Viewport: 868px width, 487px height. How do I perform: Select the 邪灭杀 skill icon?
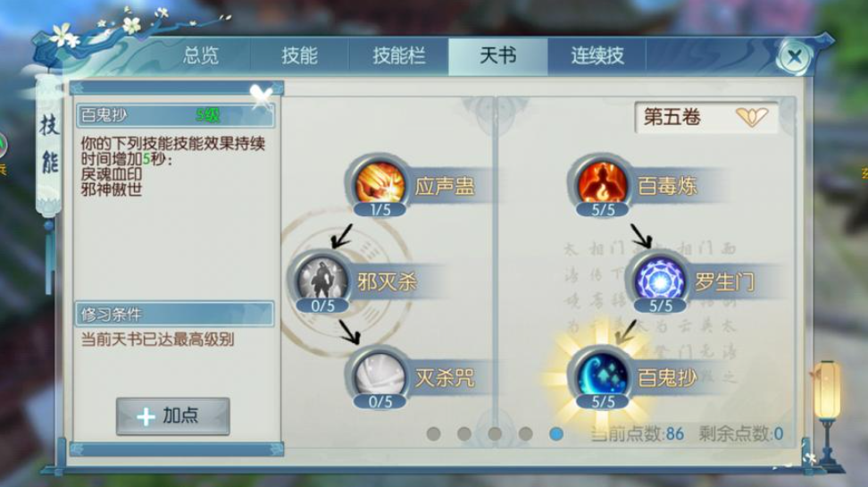point(321,281)
